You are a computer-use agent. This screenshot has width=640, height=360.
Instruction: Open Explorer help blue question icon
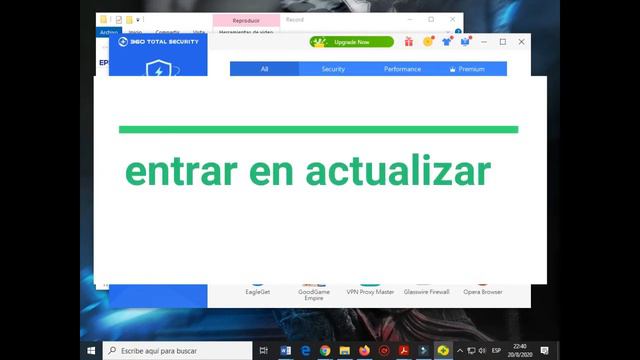[x=458, y=31]
